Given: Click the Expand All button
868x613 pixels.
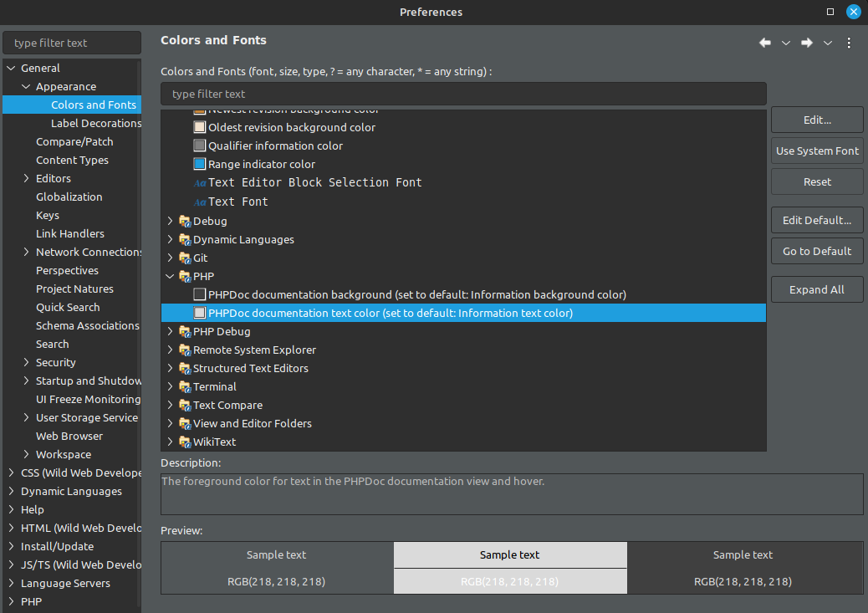Looking at the screenshot, I should (x=817, y=289).
